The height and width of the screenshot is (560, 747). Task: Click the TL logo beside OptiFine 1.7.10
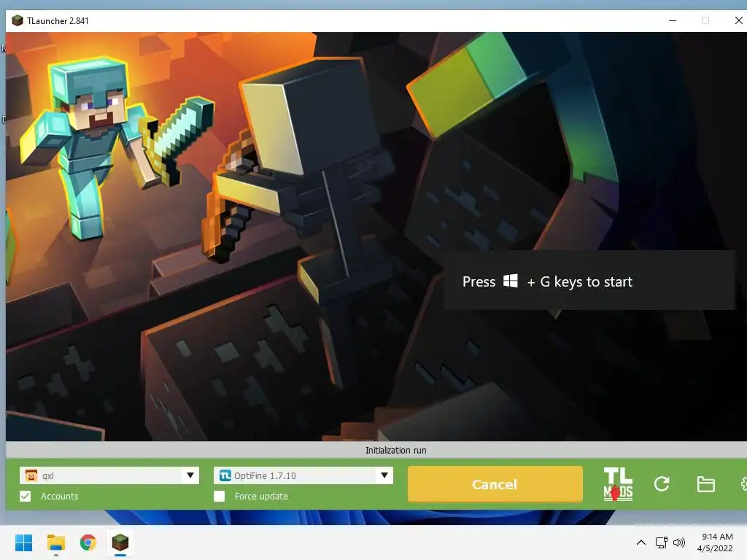click(x=225, y=475)
